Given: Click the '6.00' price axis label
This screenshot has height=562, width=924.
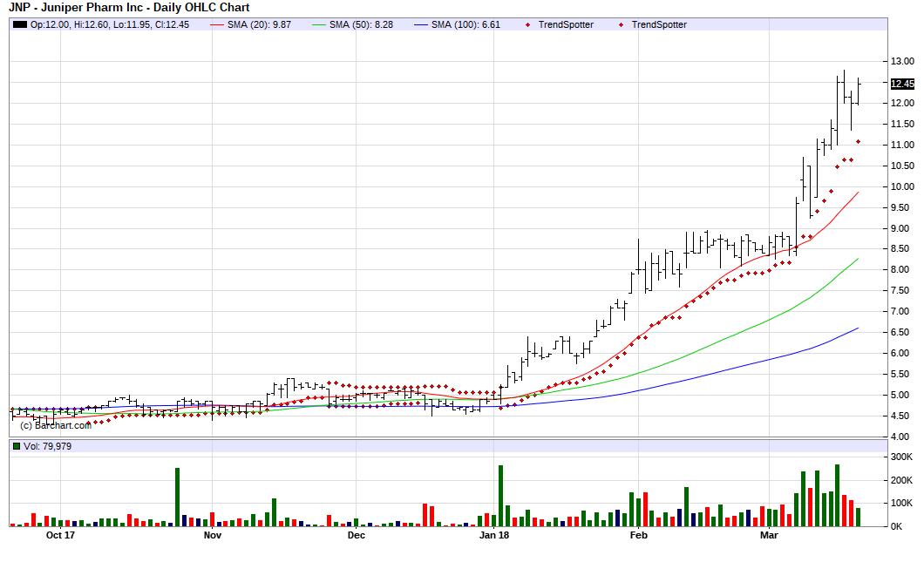Looking at the screenshot, I should 902,354.
